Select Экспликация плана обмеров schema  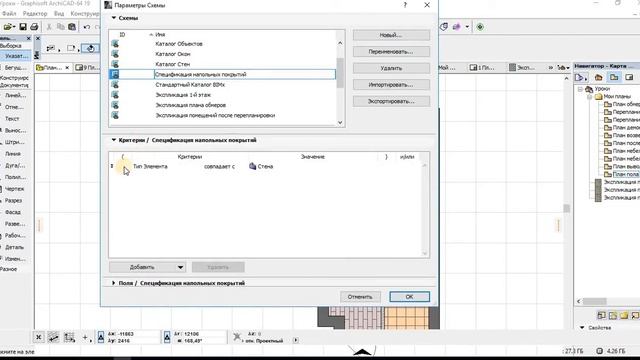coord(191,105)
